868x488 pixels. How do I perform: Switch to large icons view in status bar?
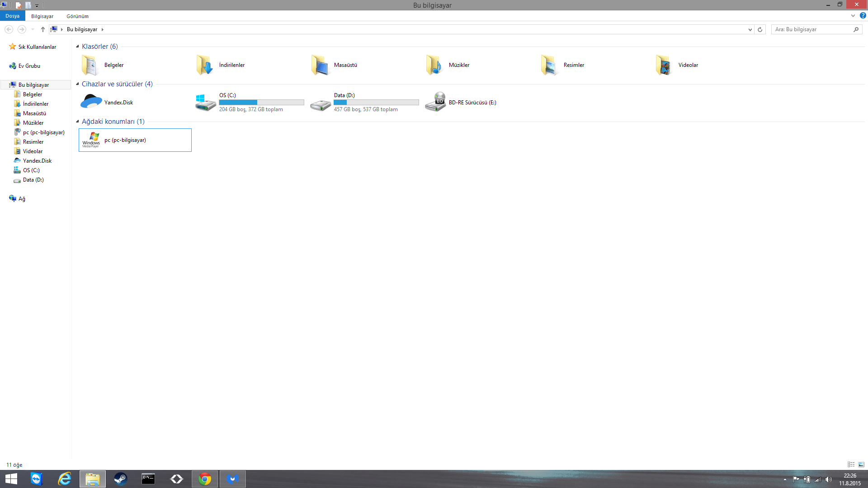[x=861, y=465]
